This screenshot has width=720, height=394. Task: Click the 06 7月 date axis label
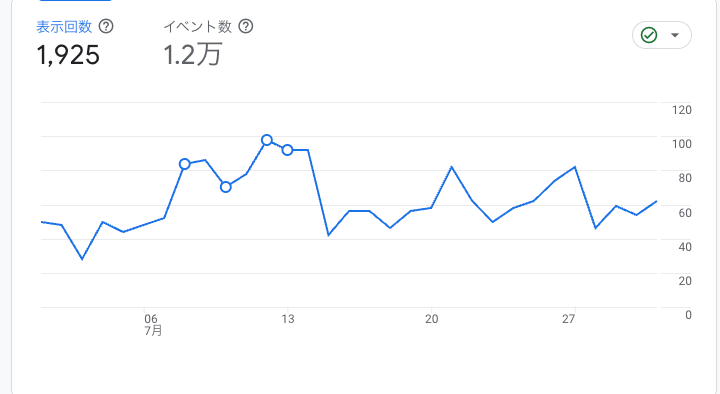click(152, 325)
